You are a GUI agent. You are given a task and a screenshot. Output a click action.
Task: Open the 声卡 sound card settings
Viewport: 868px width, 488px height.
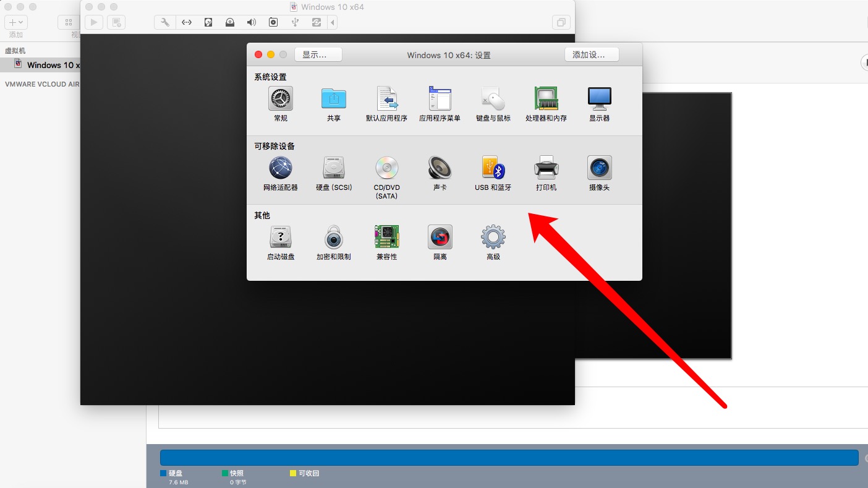click(x=440, y=173)
